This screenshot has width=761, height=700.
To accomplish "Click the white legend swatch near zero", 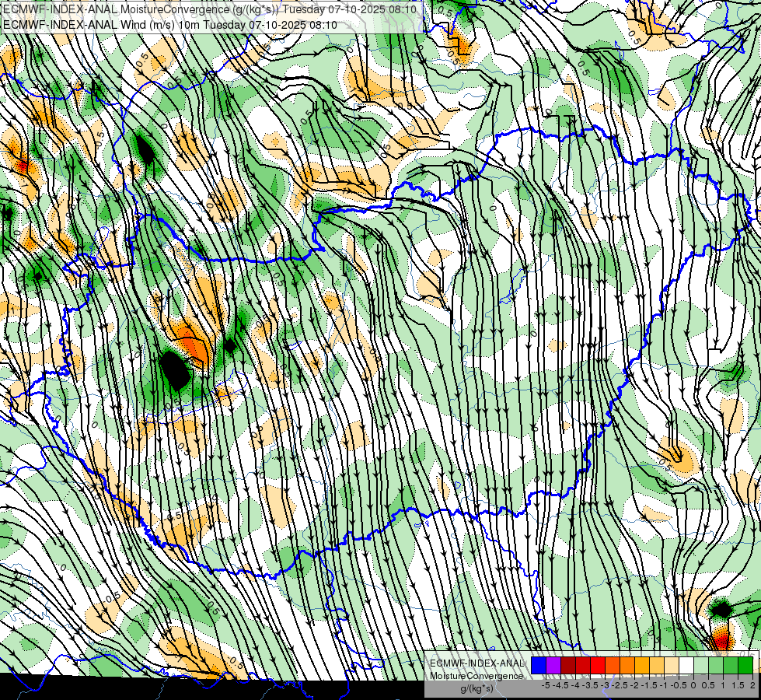I will tap(686, 665).
